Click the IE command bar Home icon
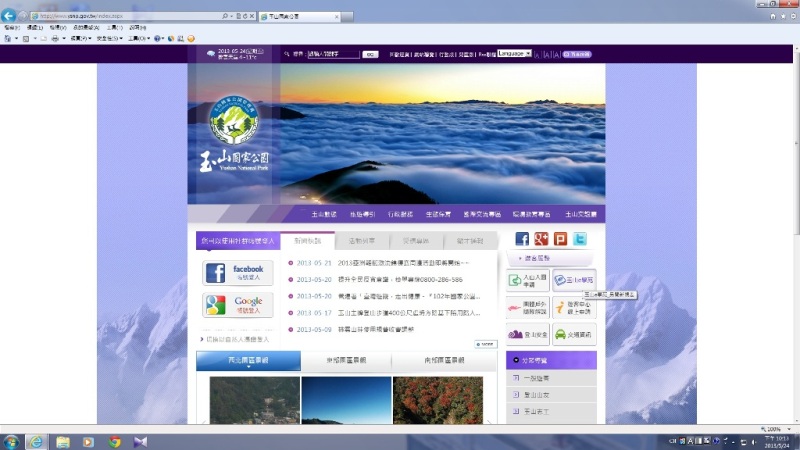The height and width of the screenshot is (450, 800). (8, 38)
